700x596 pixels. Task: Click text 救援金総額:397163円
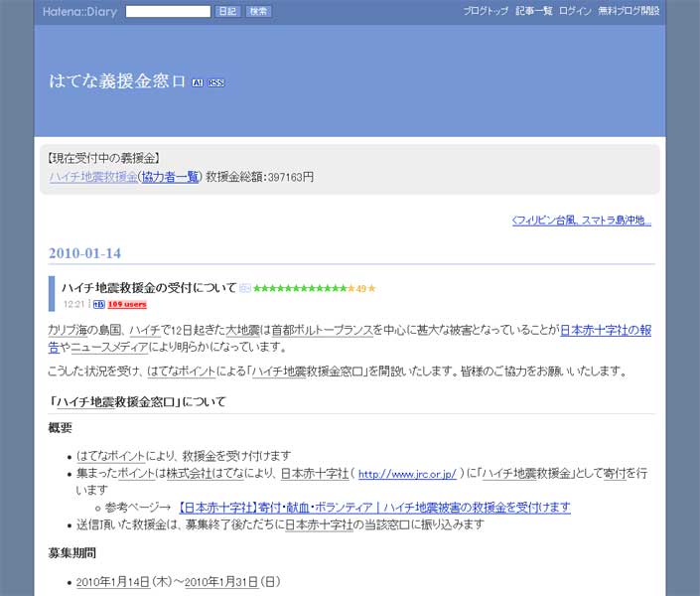point(259,177)
